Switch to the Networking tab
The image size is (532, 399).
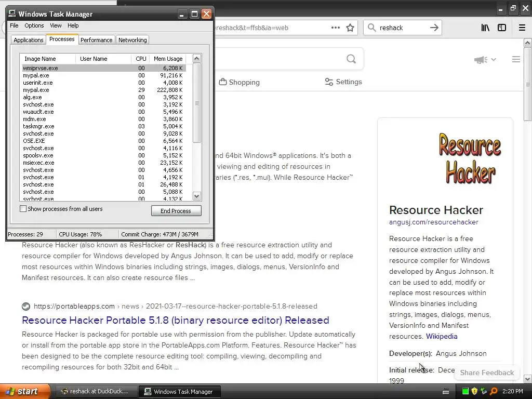(132, 40)
